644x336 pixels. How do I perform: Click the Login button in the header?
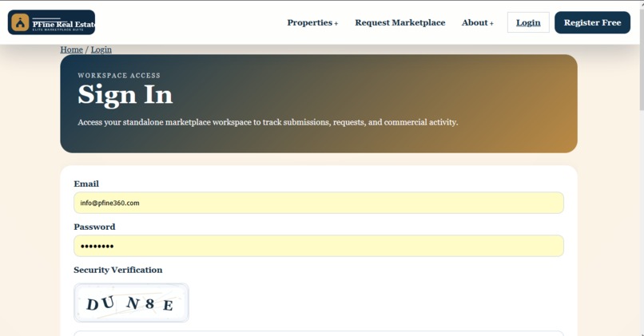(x=528, y=22)
